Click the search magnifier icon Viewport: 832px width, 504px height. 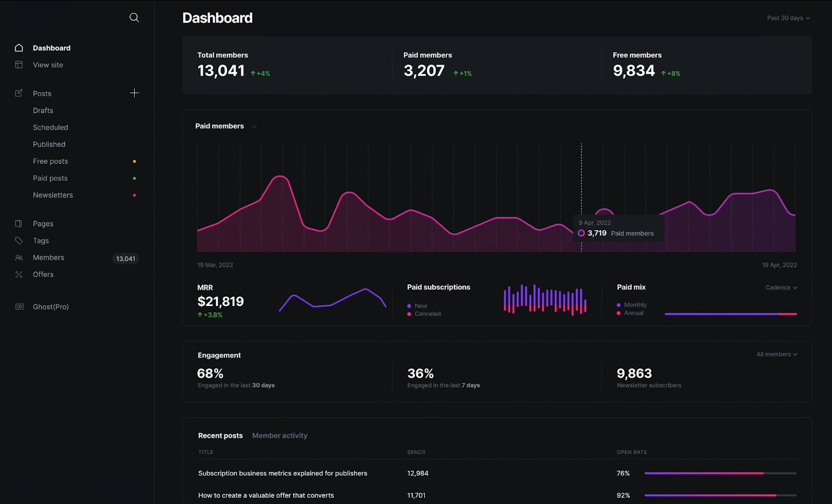(134, 18)
